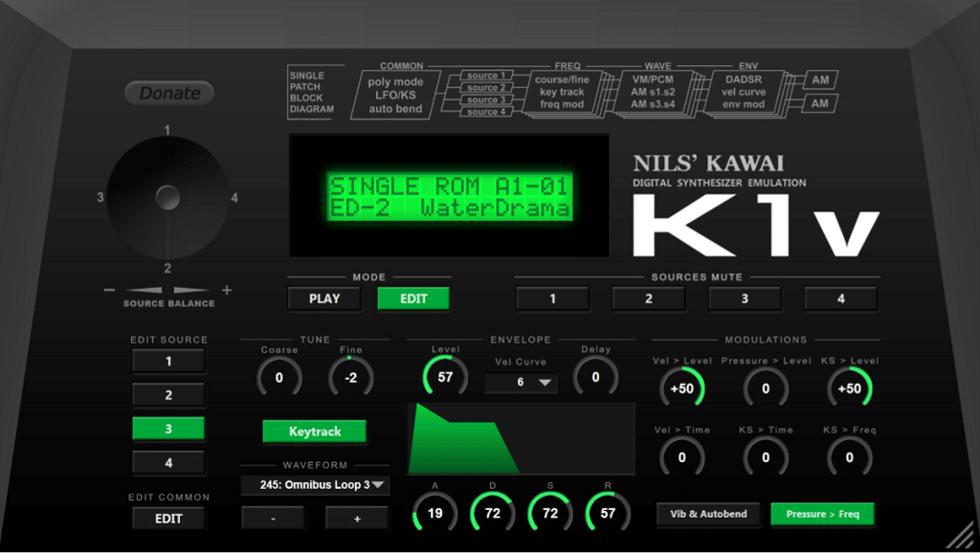Select edit source 4

coord(168,463)
